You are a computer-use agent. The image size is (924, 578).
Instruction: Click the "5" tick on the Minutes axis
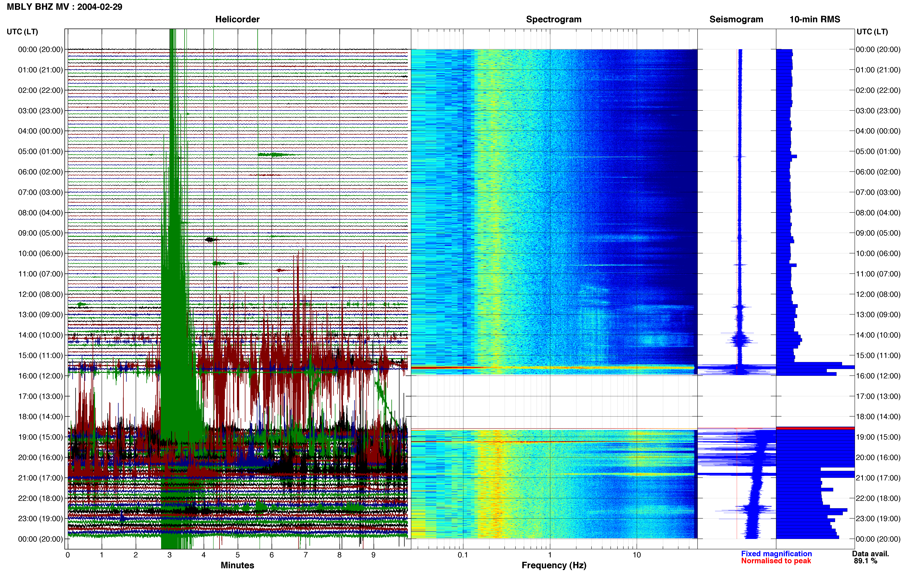point(238,555)
